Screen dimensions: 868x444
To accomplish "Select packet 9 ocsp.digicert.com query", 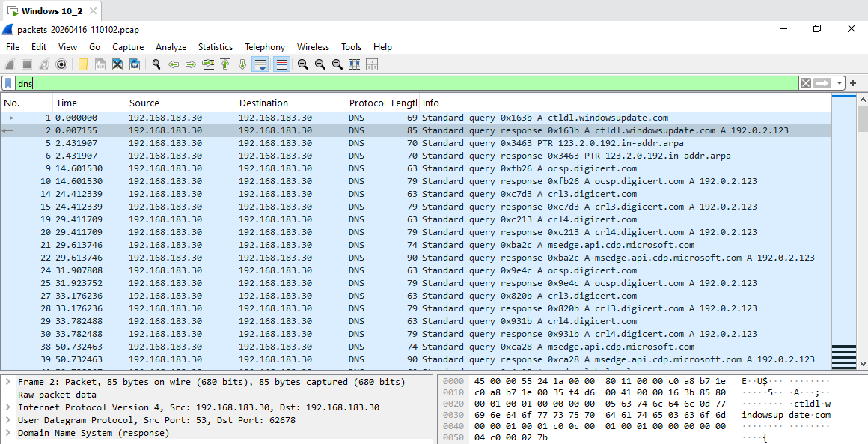I will tap(416, 169).
